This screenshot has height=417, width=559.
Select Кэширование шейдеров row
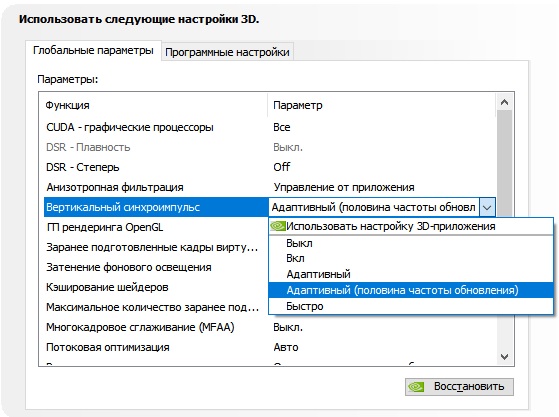156,287
